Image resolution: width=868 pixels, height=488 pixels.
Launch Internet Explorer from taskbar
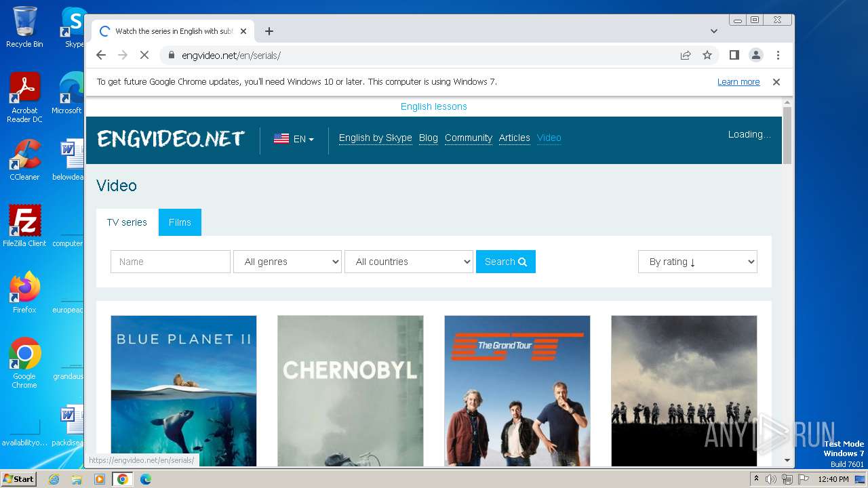[54, 479]
